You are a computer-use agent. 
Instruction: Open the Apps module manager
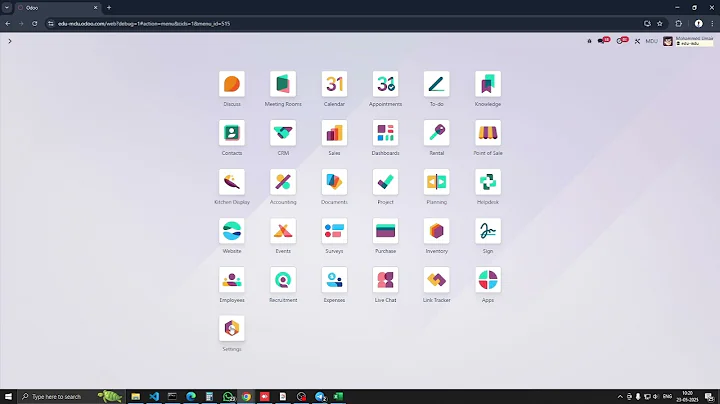(488, 280)
